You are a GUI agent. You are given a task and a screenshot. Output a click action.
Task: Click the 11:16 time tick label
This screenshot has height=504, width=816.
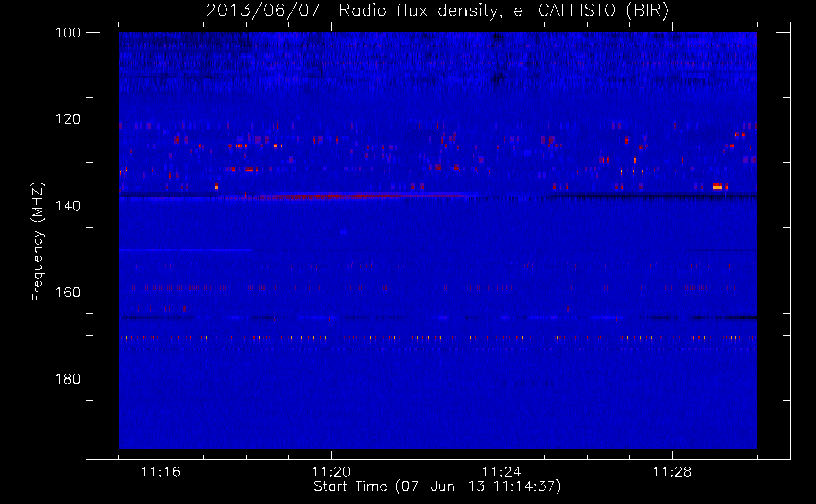tap(161, 472)
